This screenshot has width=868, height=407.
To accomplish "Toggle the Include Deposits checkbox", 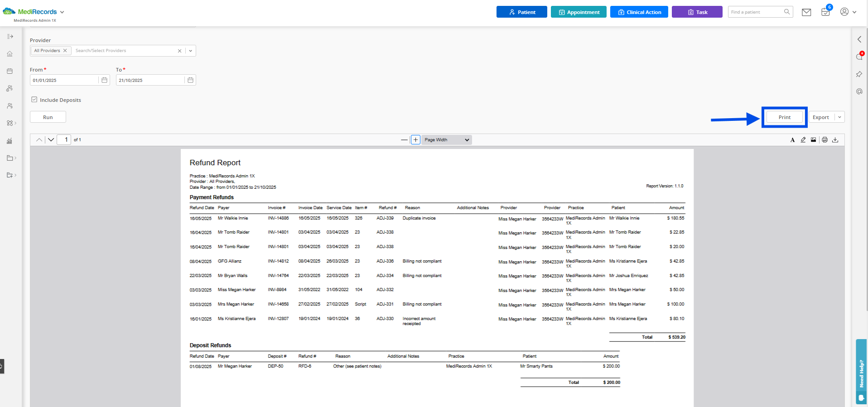I will (x=34, y=100).
